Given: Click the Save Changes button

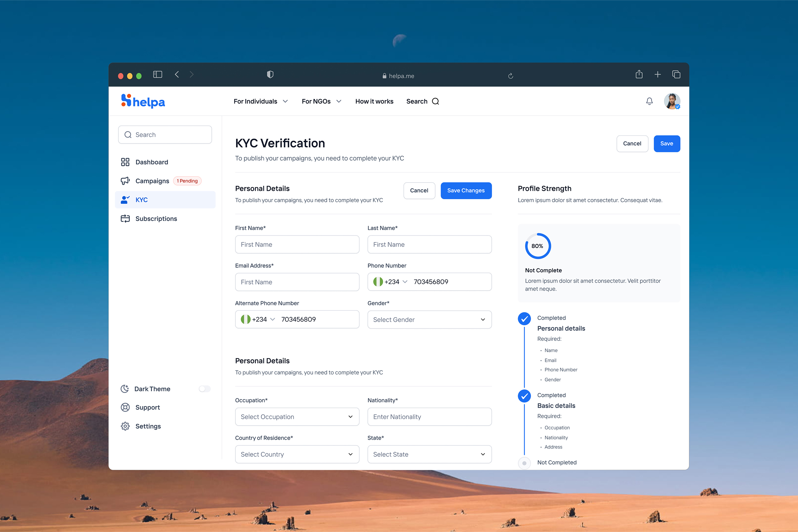Looking at the screenshot, I should [466, 190].
